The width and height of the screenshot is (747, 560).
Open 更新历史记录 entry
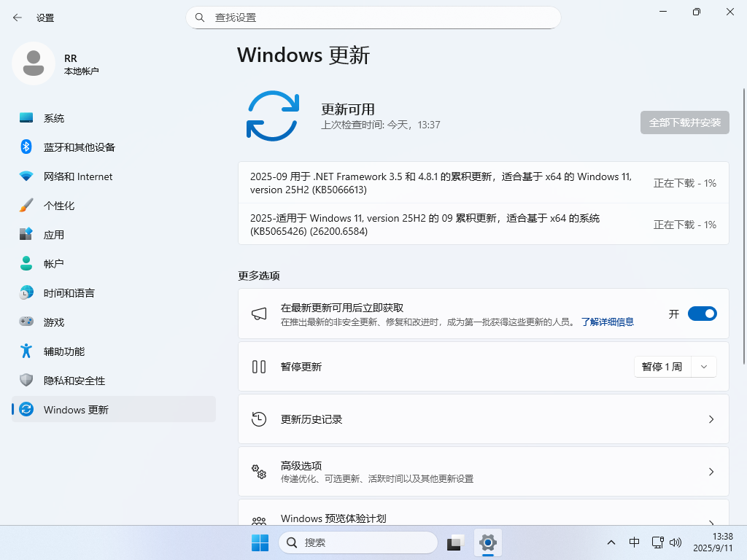click(x=484, y=419)
